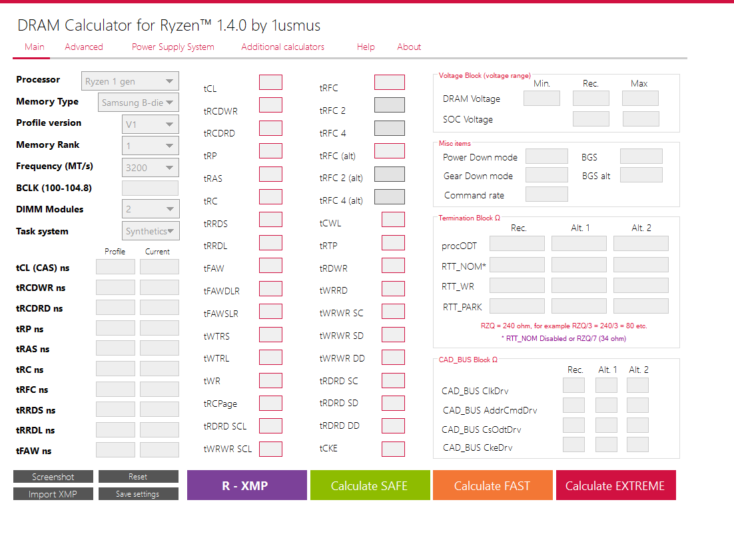Screen dimensions: 734x560
Task: Click the purple R - XMP button
Action: coord(246,485)
